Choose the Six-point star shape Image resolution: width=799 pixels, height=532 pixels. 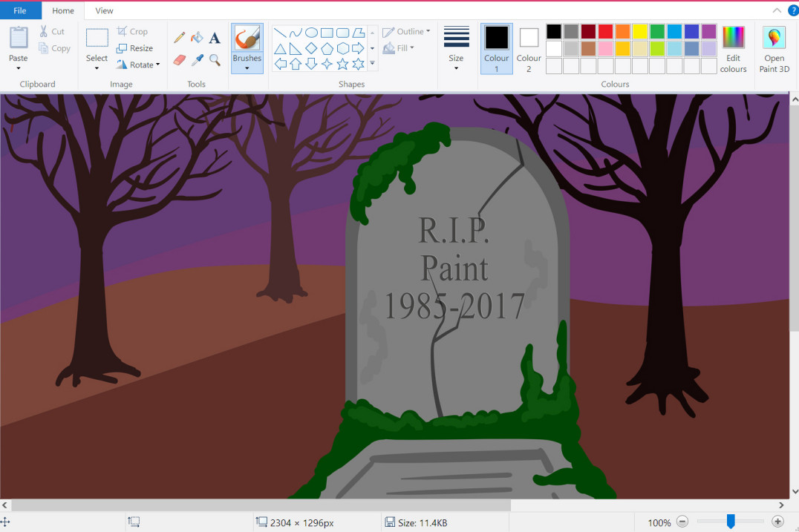coord(359,64)
